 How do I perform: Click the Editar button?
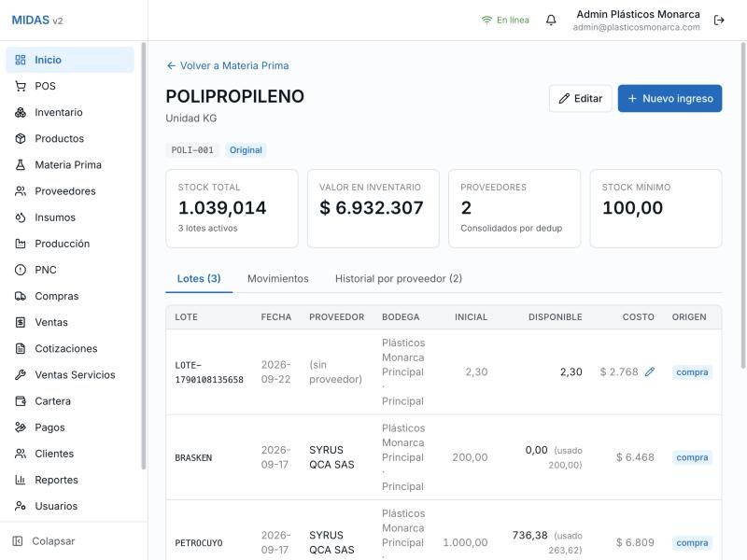(580, 99)
